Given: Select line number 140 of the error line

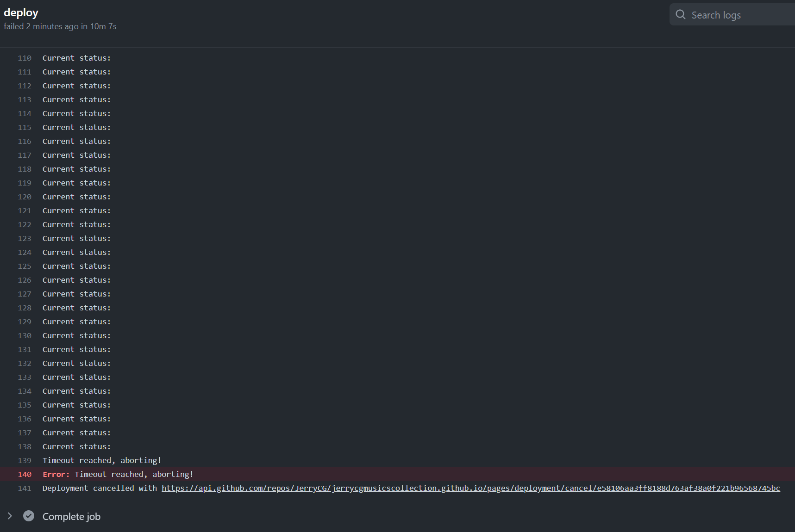Looking at the screenshot, I should tap(25, 474).
